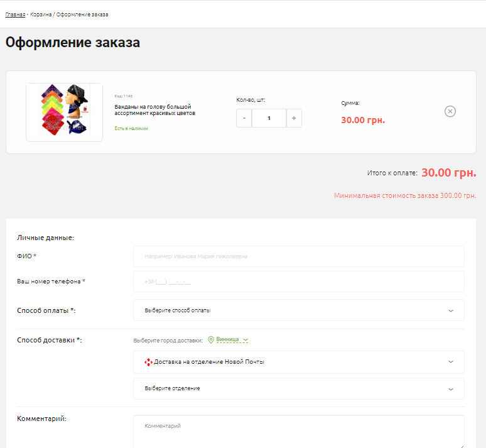Screen dimensions: 486x448
Task: Click the 'Личные данные:' section label
Action: (x=46, y=238)
